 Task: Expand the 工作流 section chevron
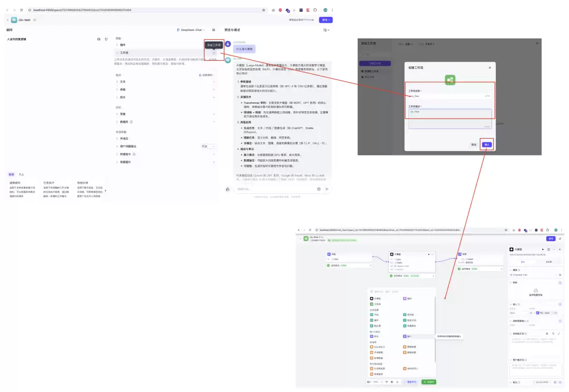tap(117, 53)
